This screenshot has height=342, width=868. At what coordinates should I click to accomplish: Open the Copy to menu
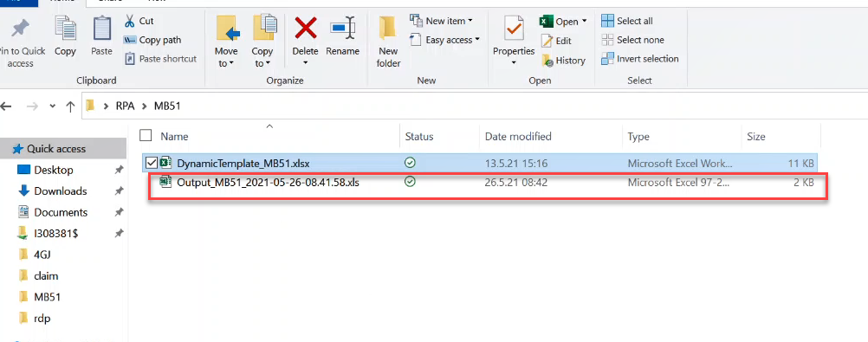click(x=262, y=42)
